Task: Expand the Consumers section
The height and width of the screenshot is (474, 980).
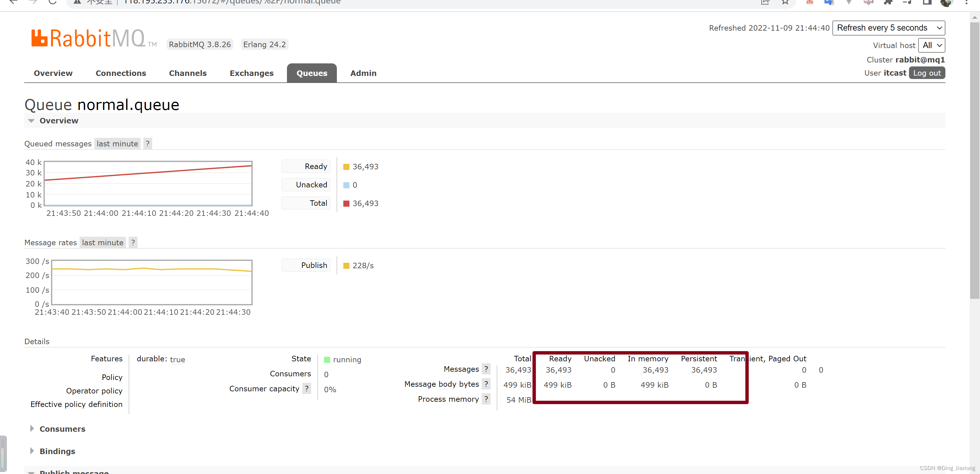Action: [62, 428]
